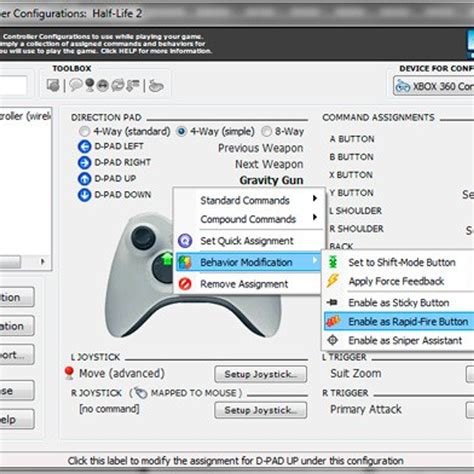
Task: Click the D-PAD UP arrow icon
Action: (84, 179)
